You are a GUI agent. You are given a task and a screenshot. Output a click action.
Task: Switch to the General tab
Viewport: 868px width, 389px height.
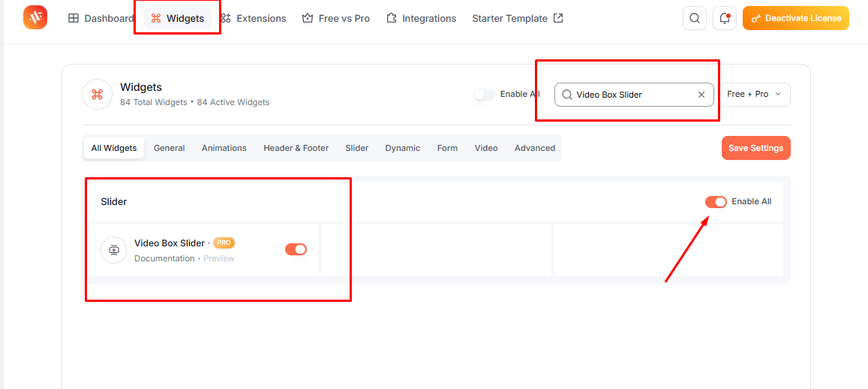pos(170,148)
